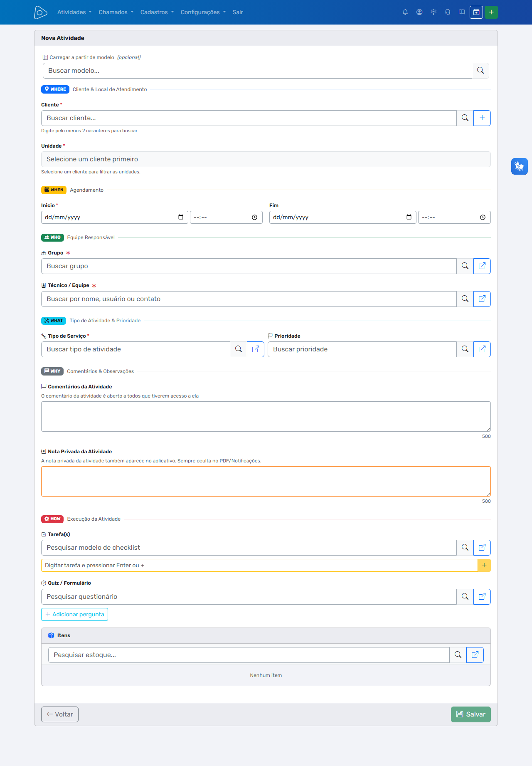Click search icon for checklist Tarefa(s)
The image size is (532, 766).
click(465, 548)
